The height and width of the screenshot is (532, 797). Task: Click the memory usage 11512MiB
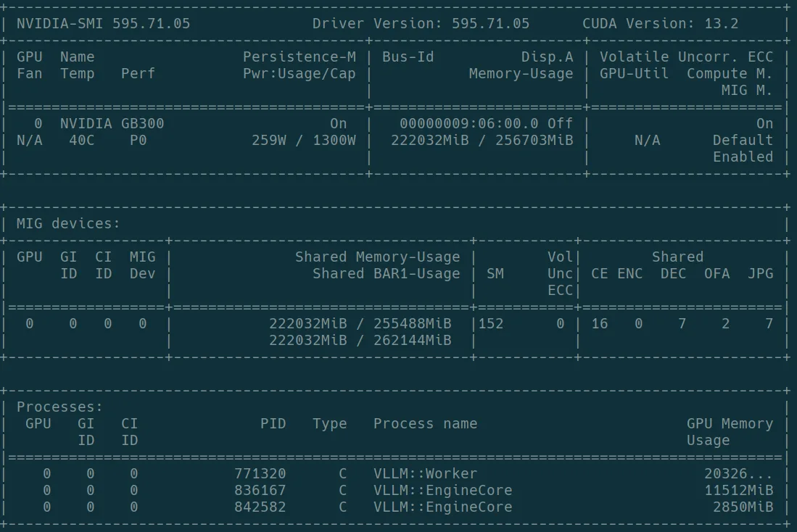[x=738, y=491]
